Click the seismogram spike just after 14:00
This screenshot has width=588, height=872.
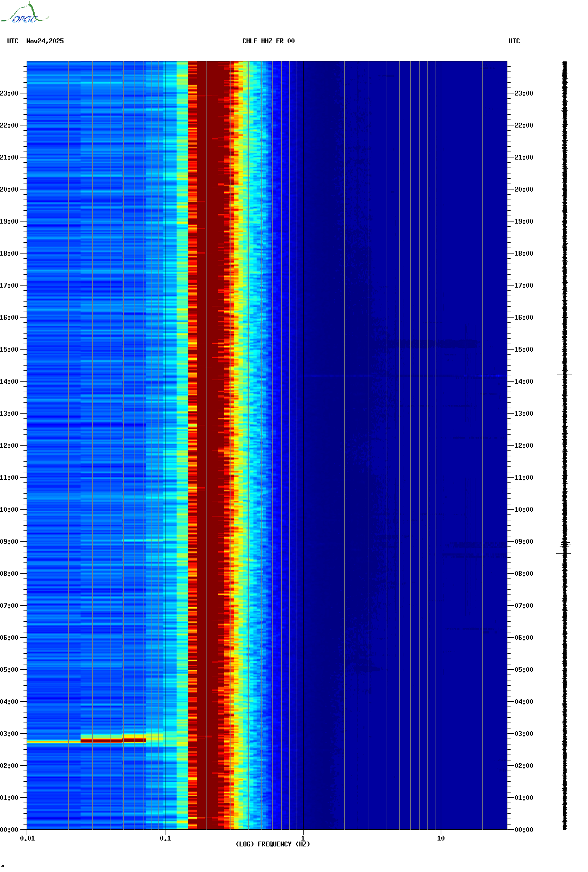tap(565, 375)
